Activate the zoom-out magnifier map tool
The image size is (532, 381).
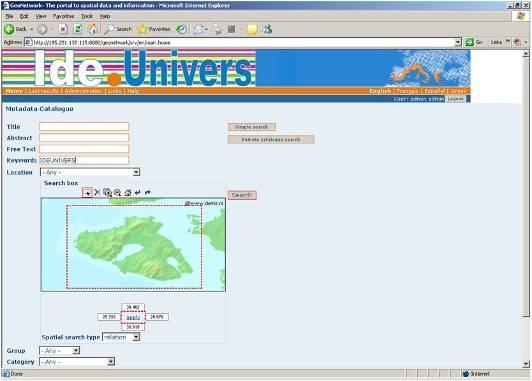click(x=117, y=192)
